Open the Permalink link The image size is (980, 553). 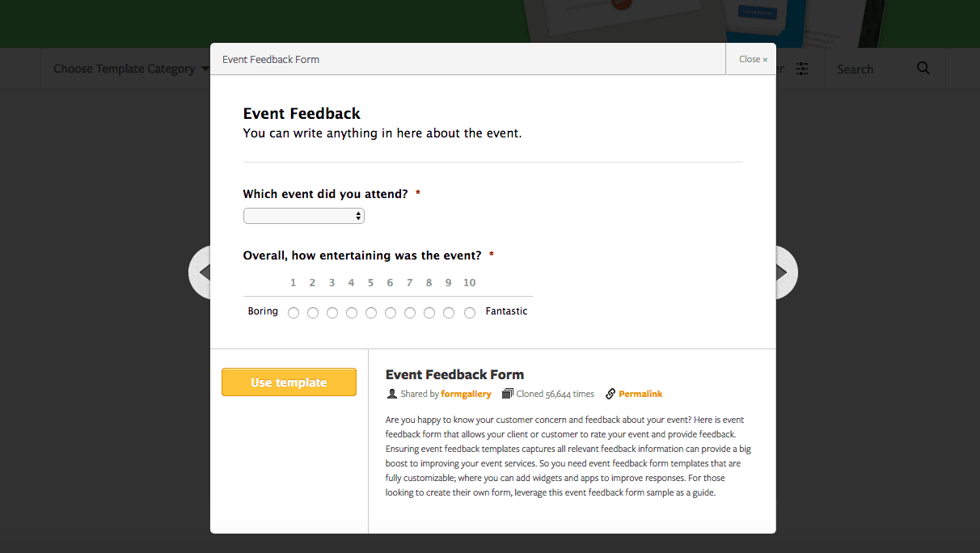[x=640, y=394]
